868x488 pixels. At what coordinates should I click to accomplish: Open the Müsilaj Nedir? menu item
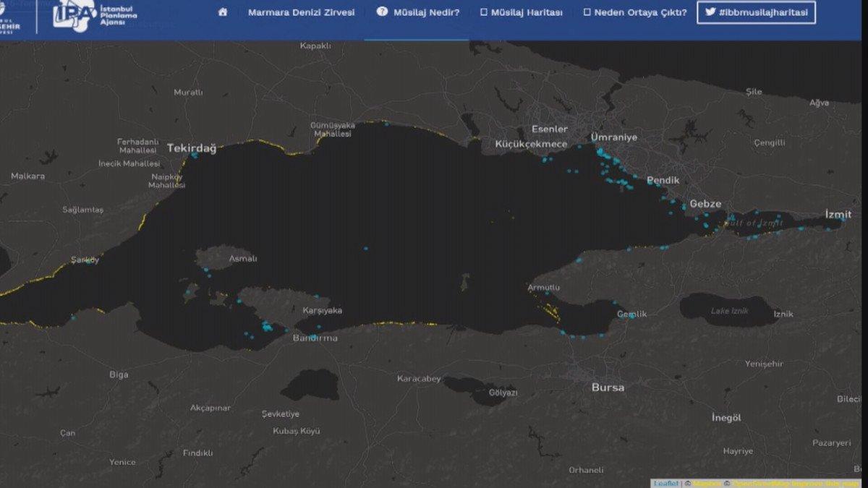click(426, 12)
